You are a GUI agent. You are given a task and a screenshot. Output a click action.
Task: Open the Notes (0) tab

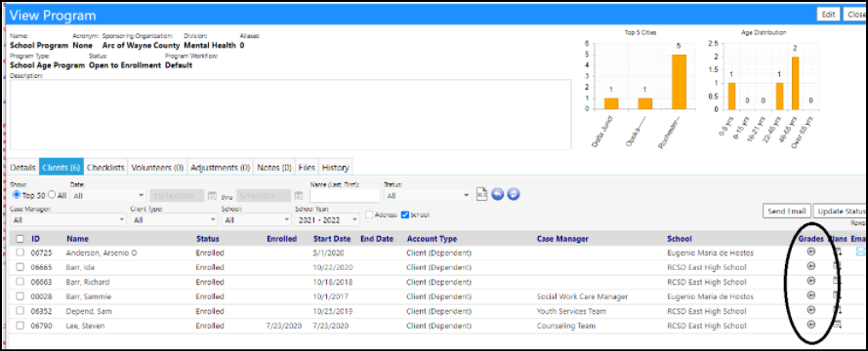(274, 168)
